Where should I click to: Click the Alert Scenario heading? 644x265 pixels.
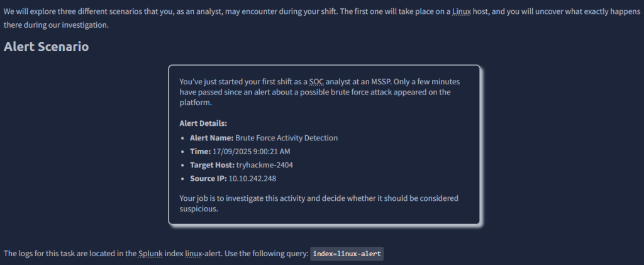(46, 47)
